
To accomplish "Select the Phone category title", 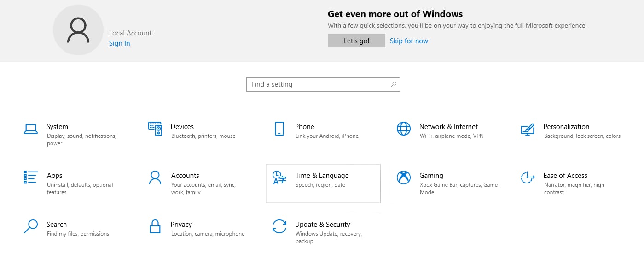I will 305,127.
